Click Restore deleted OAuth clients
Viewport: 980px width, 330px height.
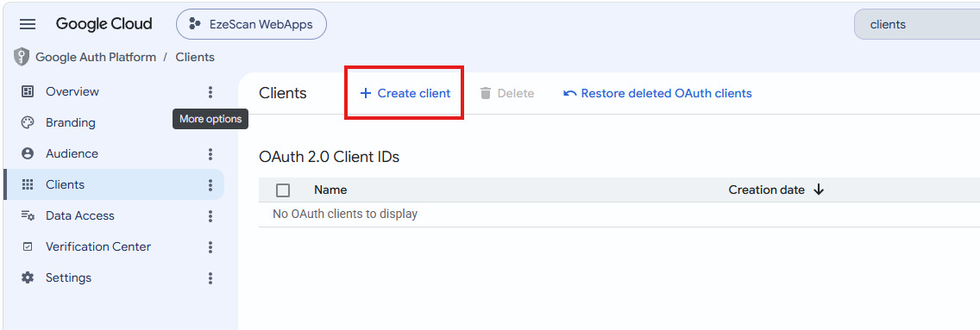tap(657, 94)
